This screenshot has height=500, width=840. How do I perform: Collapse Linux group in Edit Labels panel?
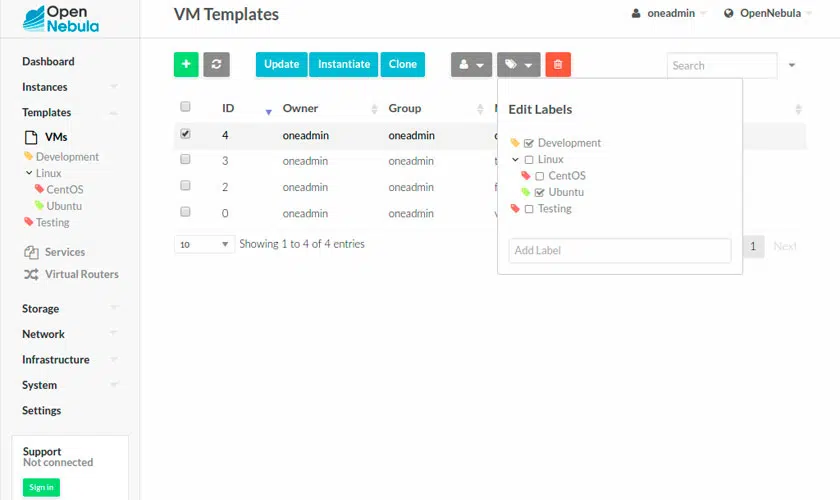[x=515, y=159]
